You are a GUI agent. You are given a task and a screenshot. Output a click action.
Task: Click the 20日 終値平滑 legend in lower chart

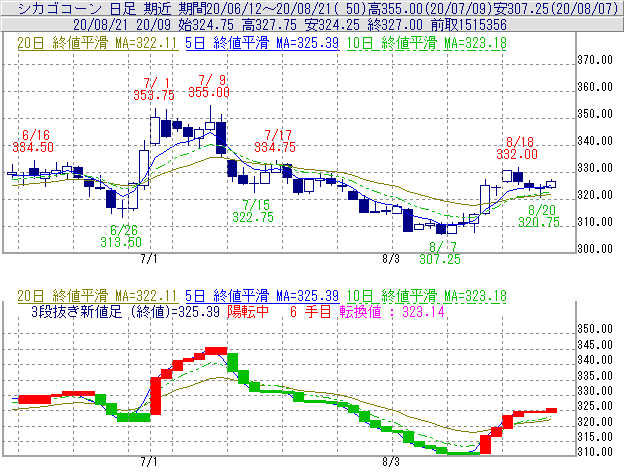[97, 296]
